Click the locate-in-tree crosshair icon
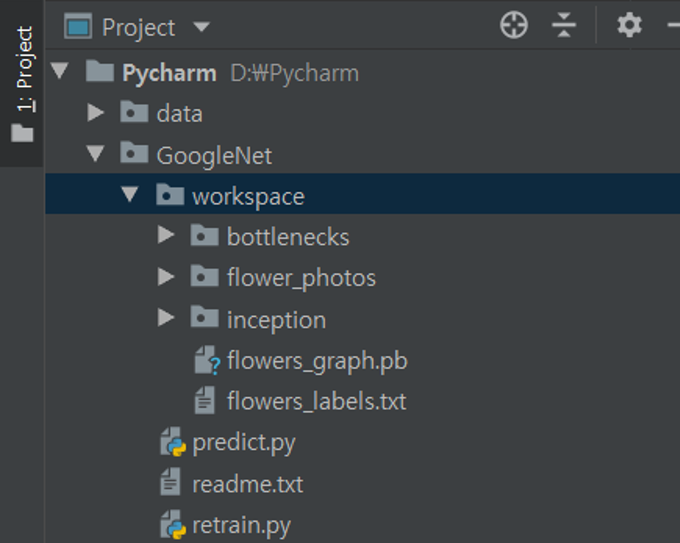This screenshot has width=680, height=543. [513, 25]
